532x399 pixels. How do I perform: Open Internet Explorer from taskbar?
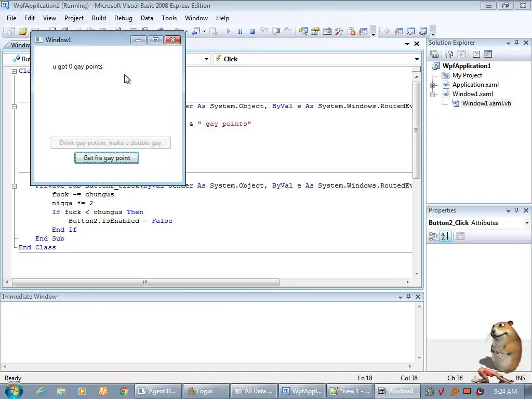[41, 391]
